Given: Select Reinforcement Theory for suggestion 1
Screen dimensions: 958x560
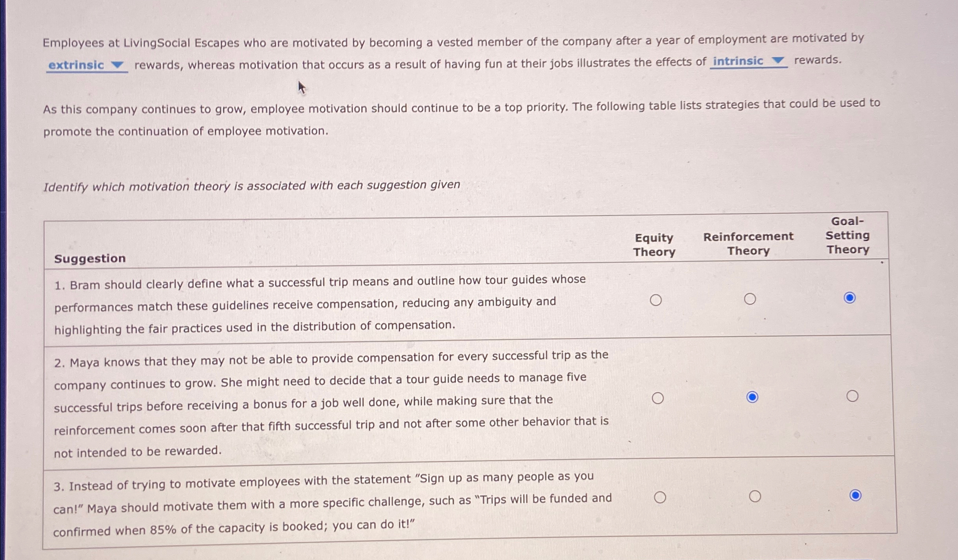Looking at the screenshot, I should coord(750,299).
